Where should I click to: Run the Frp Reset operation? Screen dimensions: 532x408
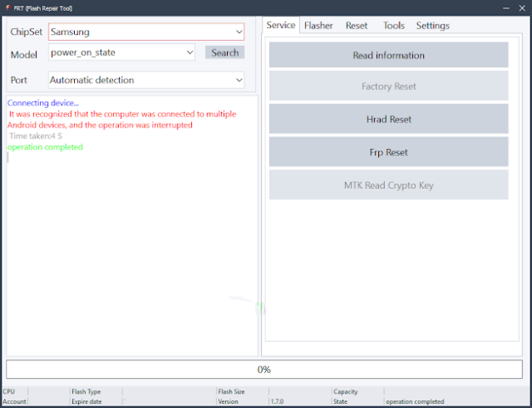(388, 152)
